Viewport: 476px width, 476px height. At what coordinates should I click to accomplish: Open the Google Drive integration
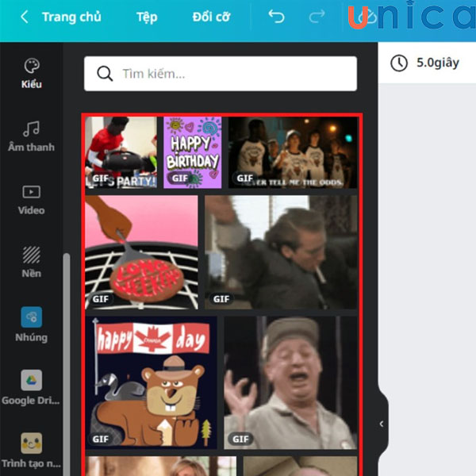(32, 388)
